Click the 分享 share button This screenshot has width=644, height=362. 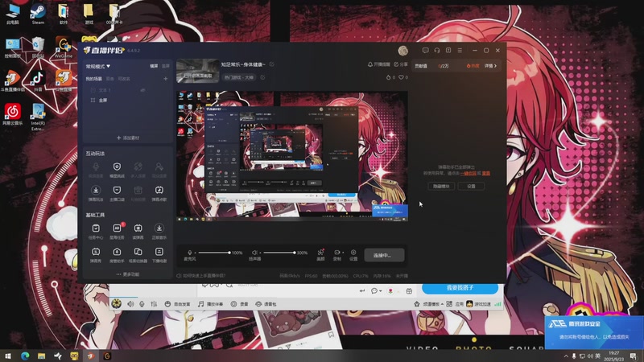tap(401, 64)
